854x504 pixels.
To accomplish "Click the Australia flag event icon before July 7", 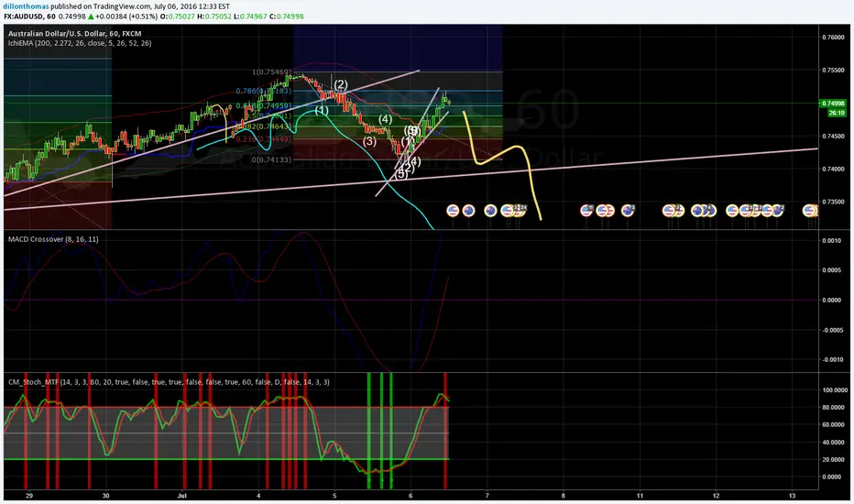I will (468, 211).
